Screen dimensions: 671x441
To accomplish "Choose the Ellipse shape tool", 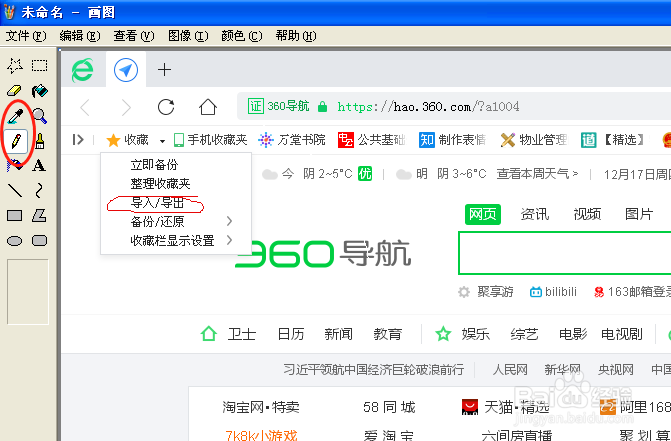I will tap(15, 241).
